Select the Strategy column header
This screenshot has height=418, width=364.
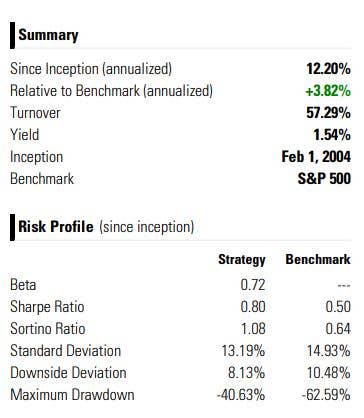pyautogui.click(x=242, y=260)
